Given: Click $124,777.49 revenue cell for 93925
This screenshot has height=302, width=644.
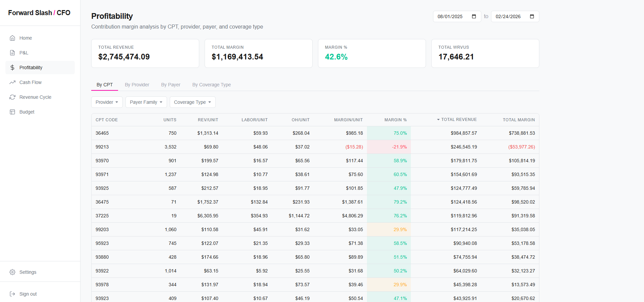Looking at the screenshot, I should (464, 188).
